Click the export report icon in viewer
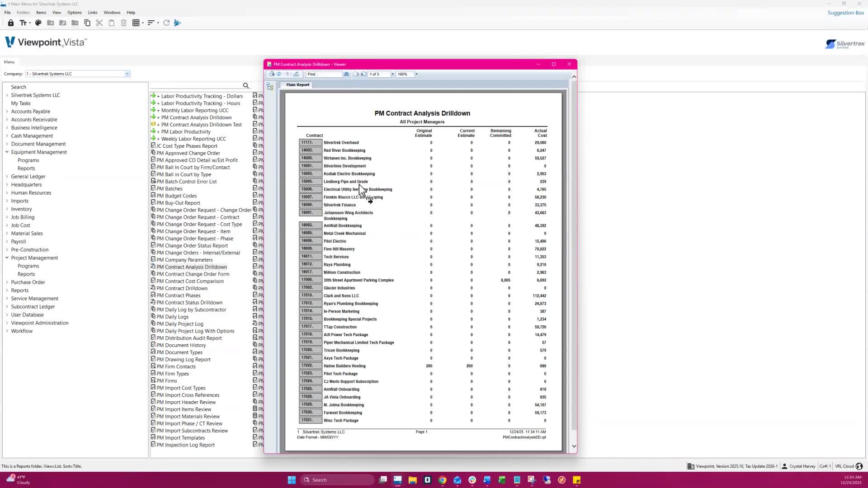 click(x=296, y=74)
